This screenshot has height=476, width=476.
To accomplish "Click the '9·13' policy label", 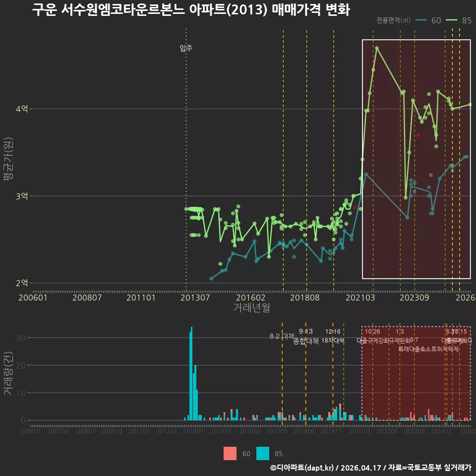I will pos(306,331).
